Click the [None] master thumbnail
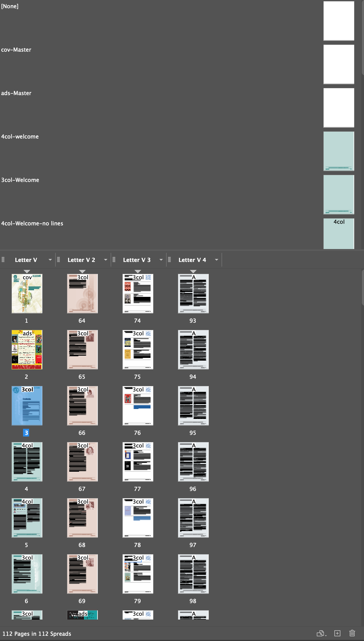This screenshot has height=641, width=364. point(339,21)
